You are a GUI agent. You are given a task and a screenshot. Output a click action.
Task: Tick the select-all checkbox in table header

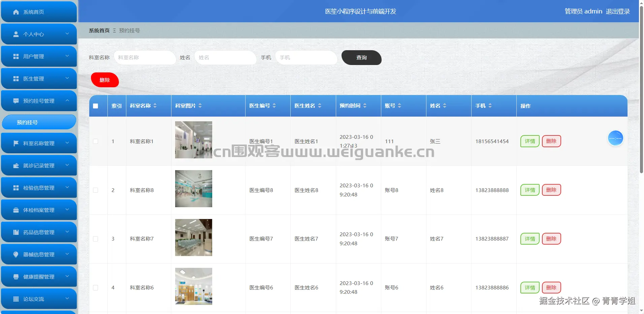pyautogui.click(x=96, y=106)
